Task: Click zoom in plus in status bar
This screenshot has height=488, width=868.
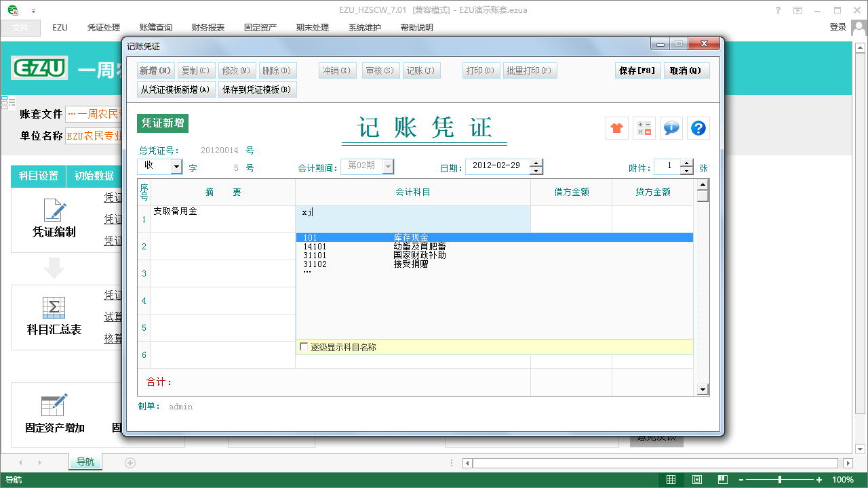Action: pyautogui.click(x=819, y=480)
